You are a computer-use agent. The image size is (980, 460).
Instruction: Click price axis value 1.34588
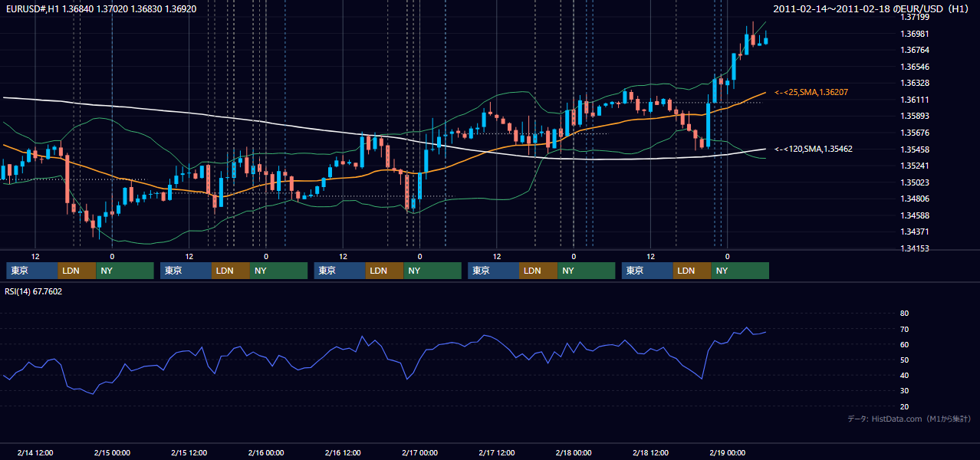pyautogui.click(x=914, y=215)
